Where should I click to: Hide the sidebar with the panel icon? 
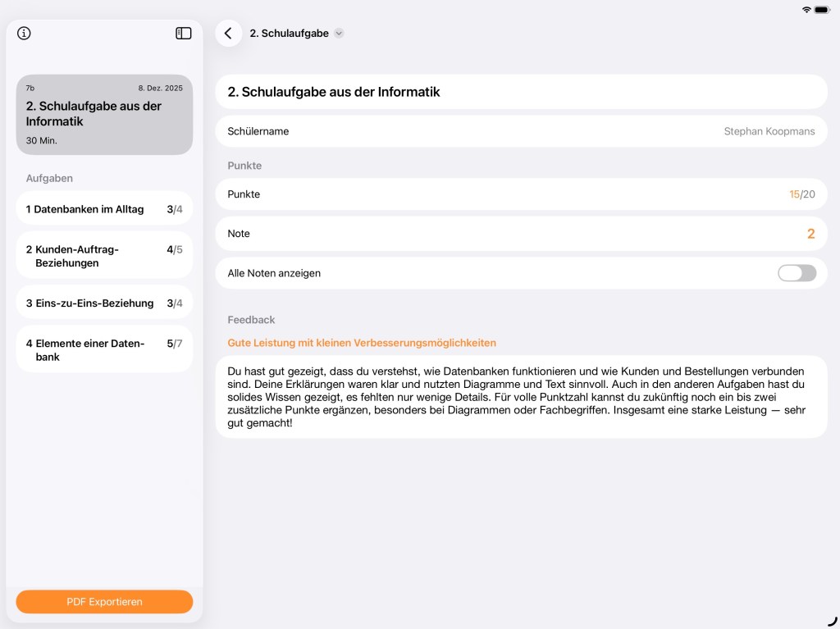[x=184, y=34]
